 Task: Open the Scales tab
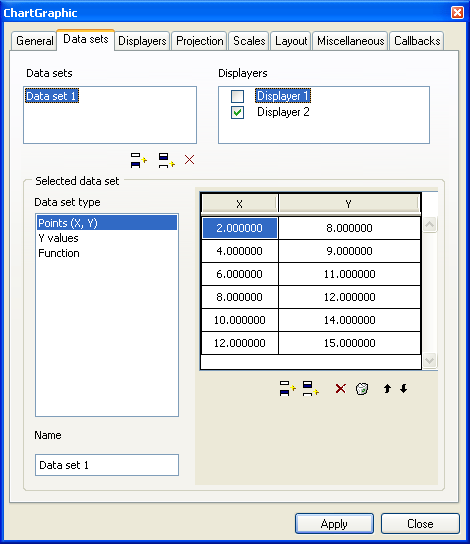pos(249,41)
